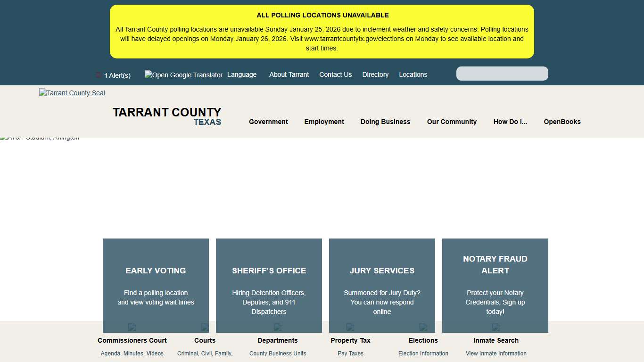Click the Property Tax icon
Viewport: 644px width, 362px height.
click(350, 327)
